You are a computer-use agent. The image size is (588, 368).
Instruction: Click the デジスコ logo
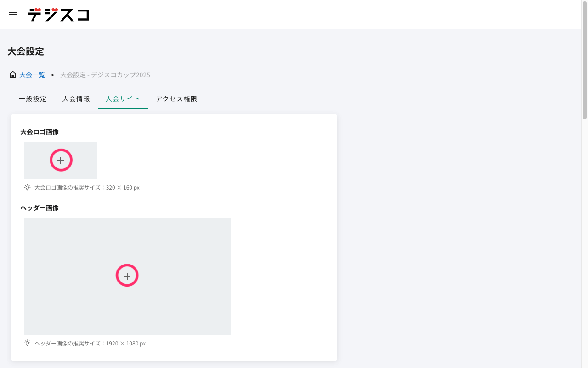click(x=58, y=15)
